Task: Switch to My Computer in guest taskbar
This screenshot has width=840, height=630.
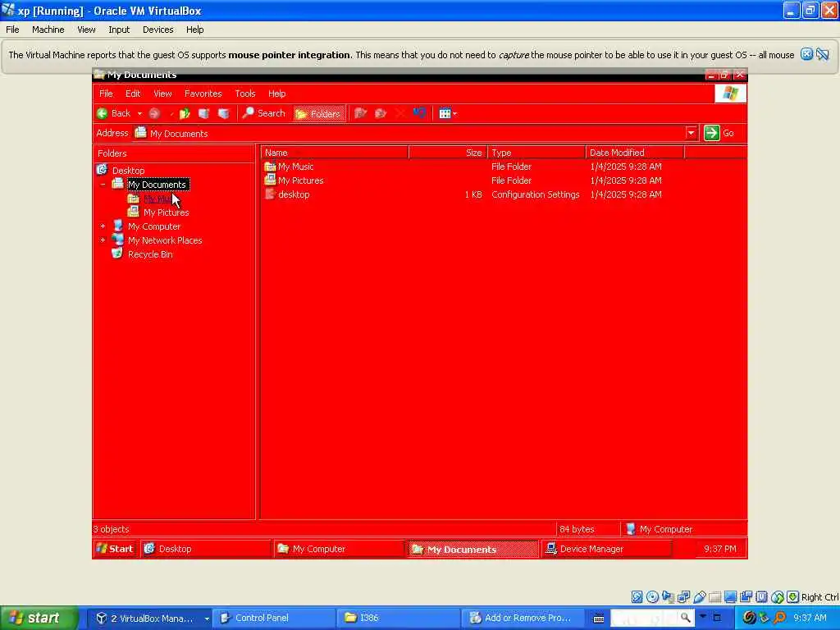Action: 339,549
